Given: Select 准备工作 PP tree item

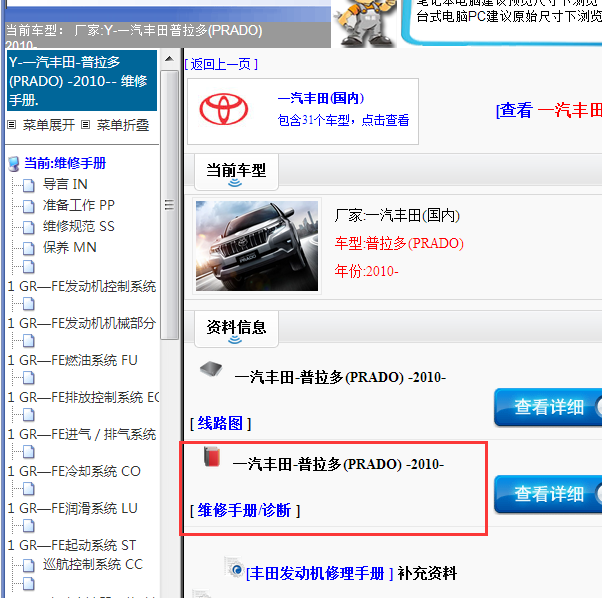Looking at the screenshot, I should click(x=79, y=205).
